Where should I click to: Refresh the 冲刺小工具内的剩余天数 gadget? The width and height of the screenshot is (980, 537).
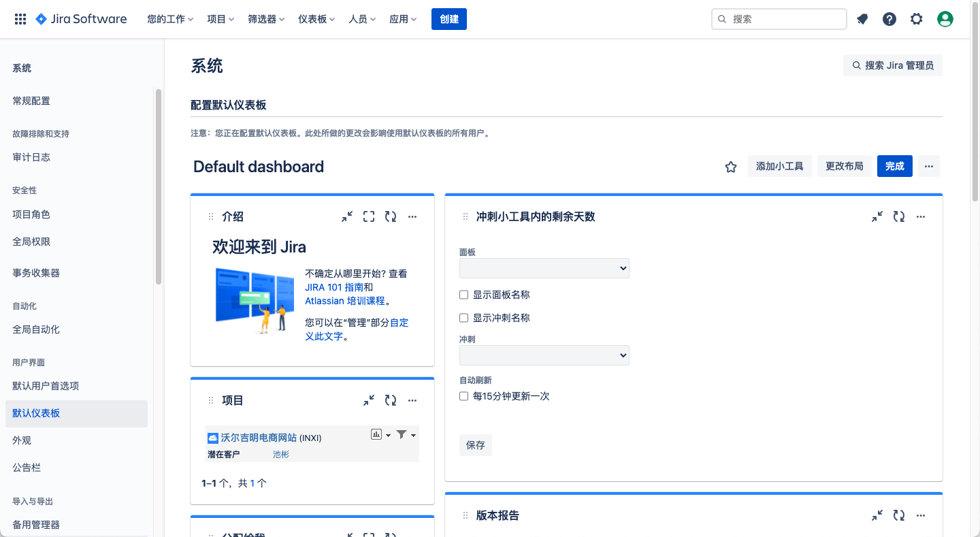pyautogui.click(x=899, y=216)
